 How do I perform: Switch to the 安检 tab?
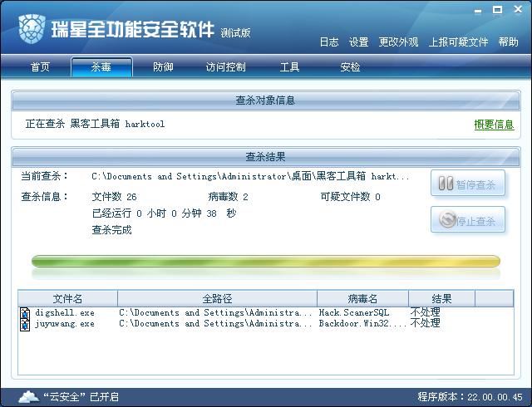point(350,66)
